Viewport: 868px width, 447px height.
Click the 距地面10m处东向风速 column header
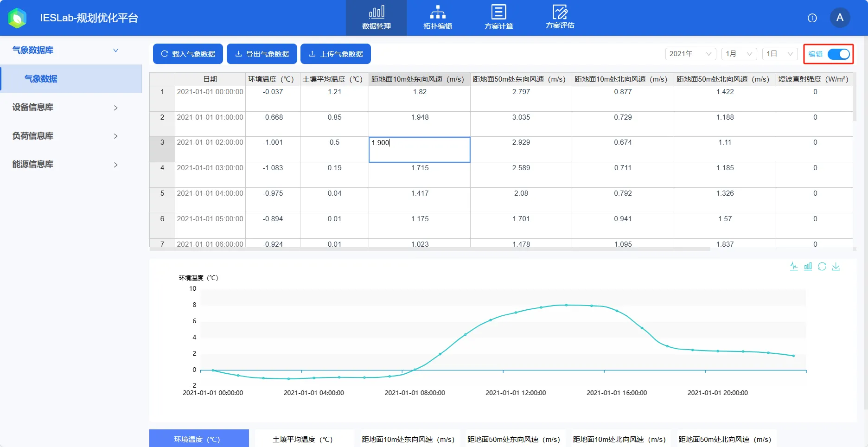420,79
